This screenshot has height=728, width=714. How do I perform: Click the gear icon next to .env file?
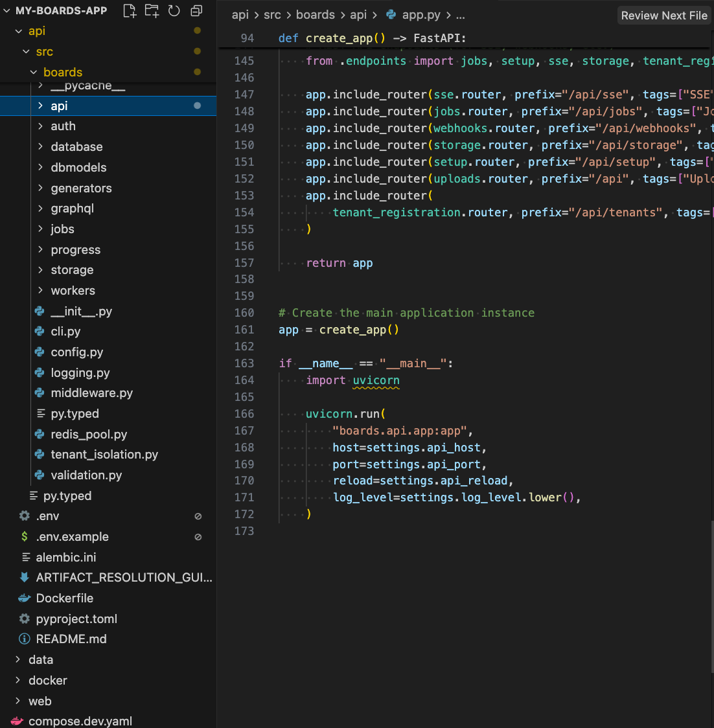click(24, 516)
